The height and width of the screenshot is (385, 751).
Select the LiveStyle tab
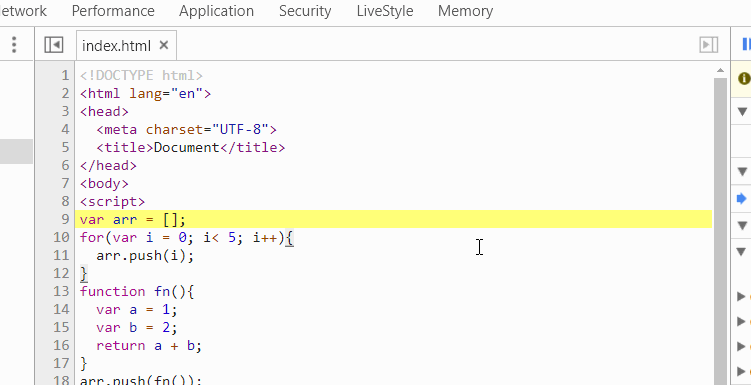385,11
